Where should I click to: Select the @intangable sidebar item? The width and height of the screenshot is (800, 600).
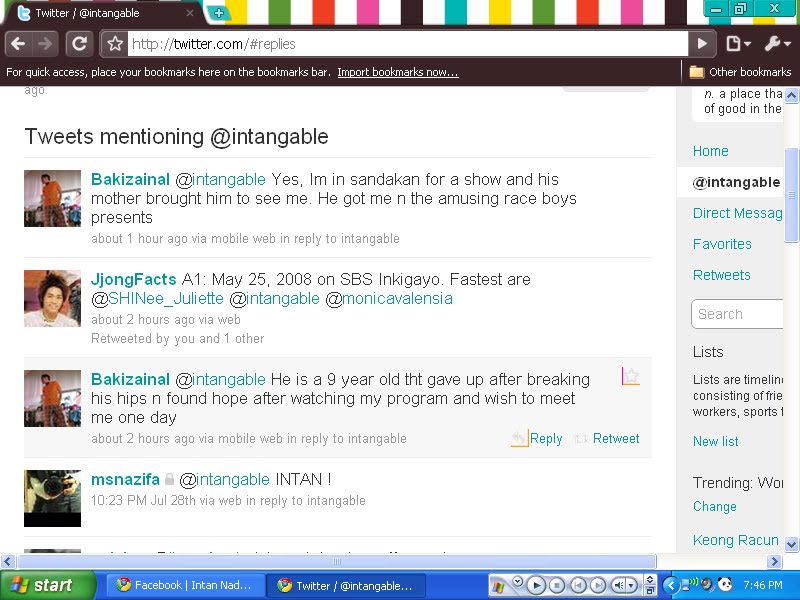[730, 182]
